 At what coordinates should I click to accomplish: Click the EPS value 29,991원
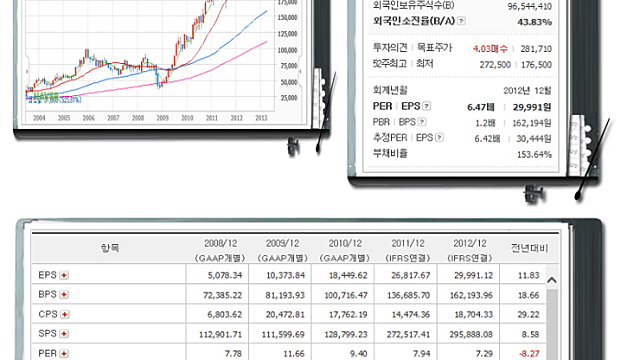pos(532,107)
